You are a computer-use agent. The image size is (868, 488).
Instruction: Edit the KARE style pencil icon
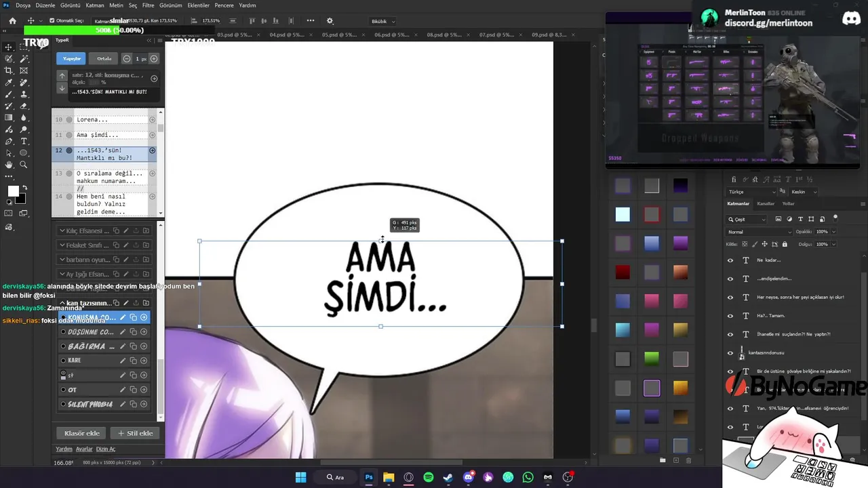coord(123,361)
